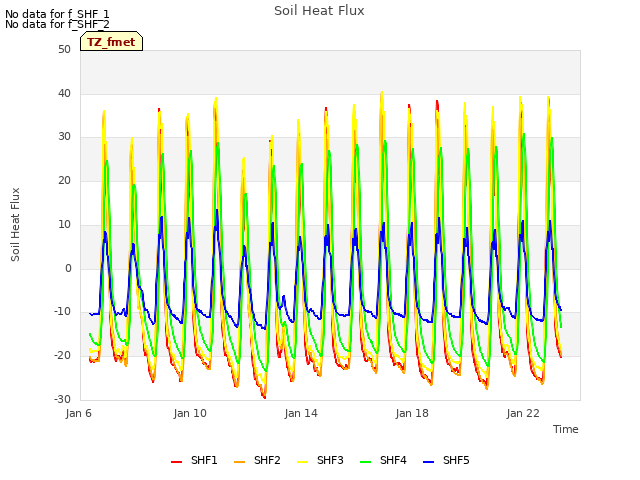Viewport: 640px width, 480px height.
Task: Select the Jan 10 x-axis label
Action: tap(190, 413)
